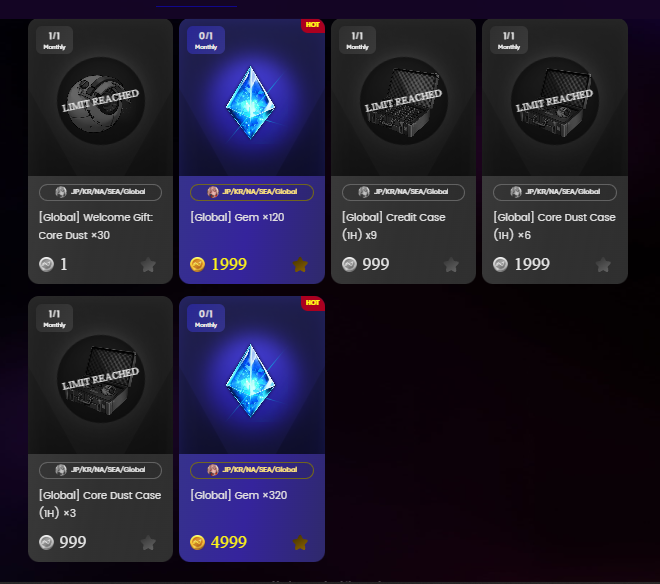This screenshot has height=584, width=660.
Task: Click the server region tag on Gem ×320
Action: pos(252,470)
